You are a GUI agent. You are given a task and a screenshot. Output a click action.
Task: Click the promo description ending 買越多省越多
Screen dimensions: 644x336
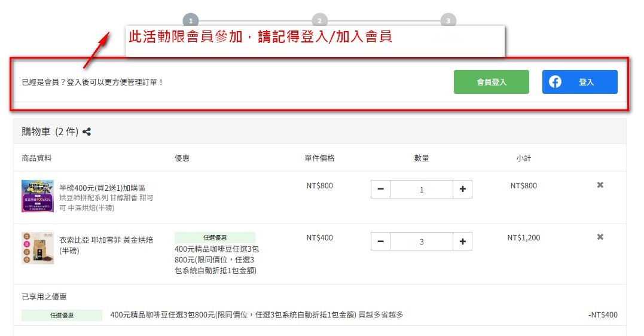(x=257, y=315)
